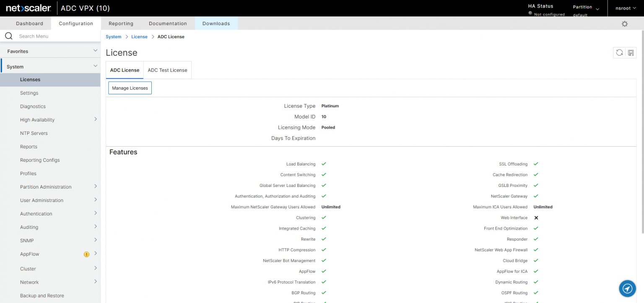Click the Manage Licenses button
Viewport: 644px width, 303px height.
[130, 88]
